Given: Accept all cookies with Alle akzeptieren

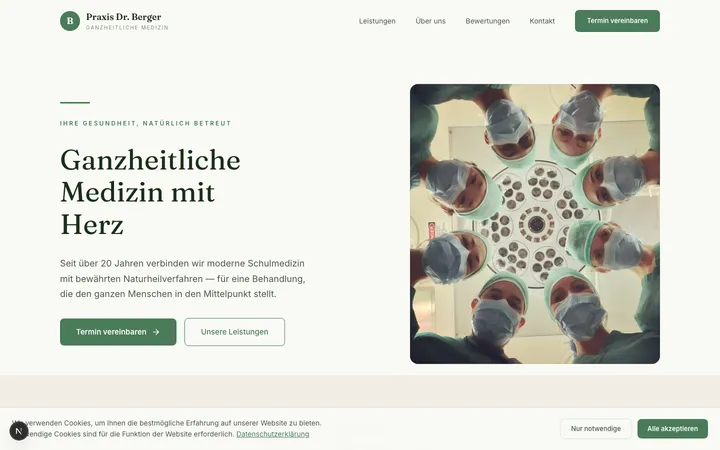Looking at the screenshot, I should 672,429.
